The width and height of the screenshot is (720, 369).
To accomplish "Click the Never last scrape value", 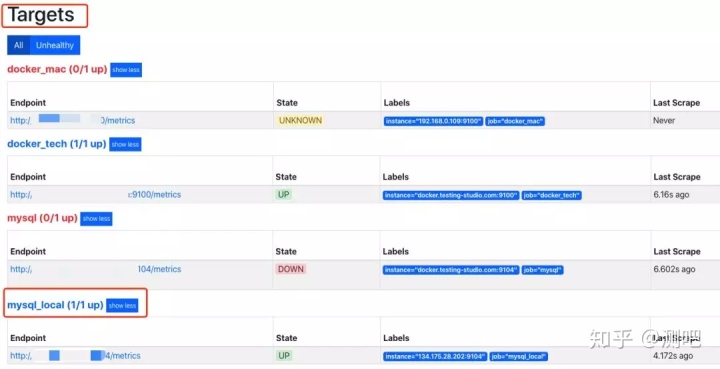I will pyautogui.click(x=664, y=120).
